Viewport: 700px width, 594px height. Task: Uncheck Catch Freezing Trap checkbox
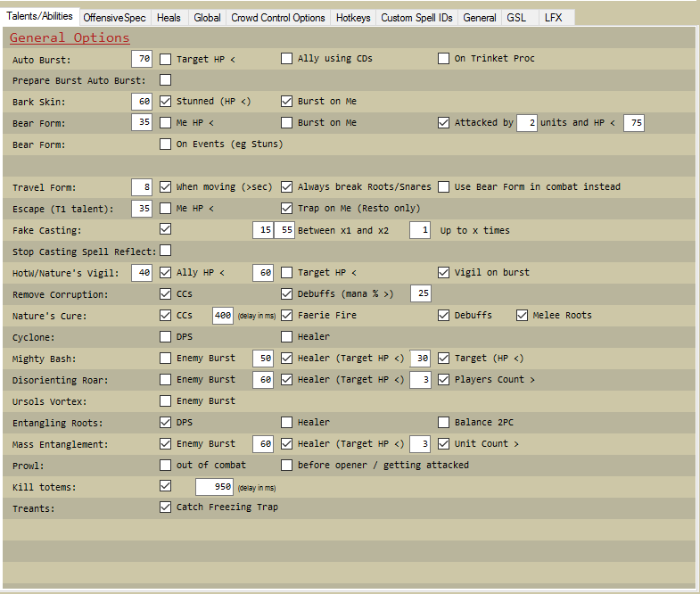point(165,507)
